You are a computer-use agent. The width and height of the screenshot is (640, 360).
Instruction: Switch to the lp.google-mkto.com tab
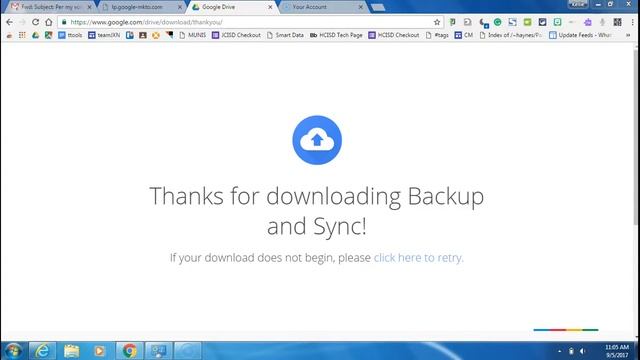pyautogui.click(x=141, y=7)
